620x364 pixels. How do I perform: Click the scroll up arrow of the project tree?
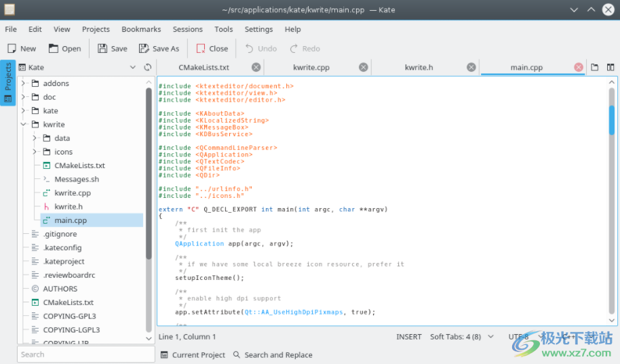coord(149,82)
